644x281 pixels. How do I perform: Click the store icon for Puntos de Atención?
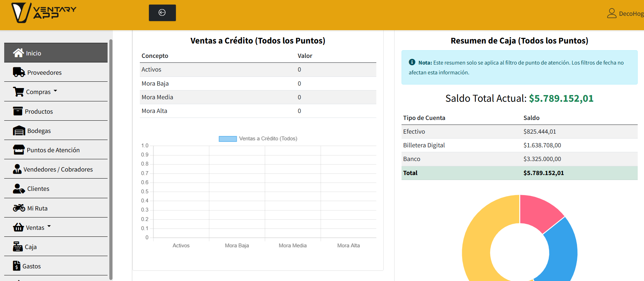click(x=19, y=150)
